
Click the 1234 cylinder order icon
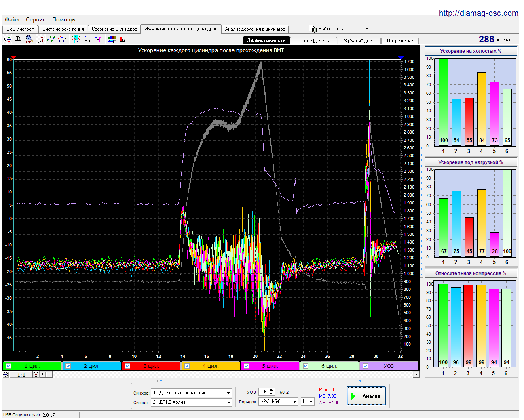(x=87, y=39)
